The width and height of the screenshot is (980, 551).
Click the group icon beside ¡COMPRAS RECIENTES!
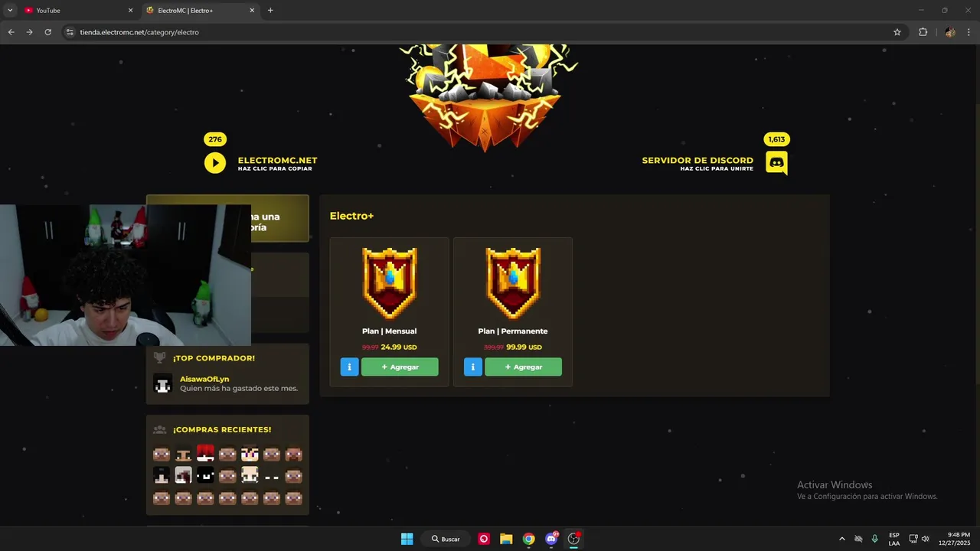tap(159, 429)
